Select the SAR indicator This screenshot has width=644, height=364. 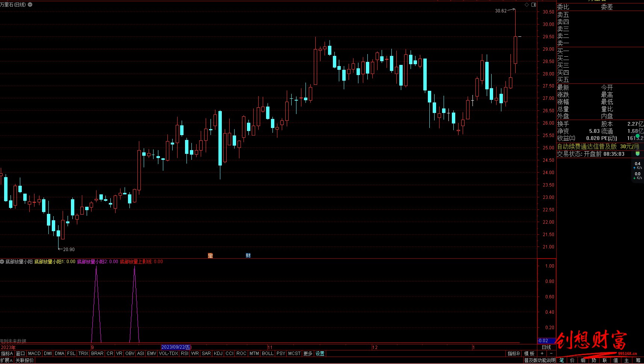(x=206, y=353)
